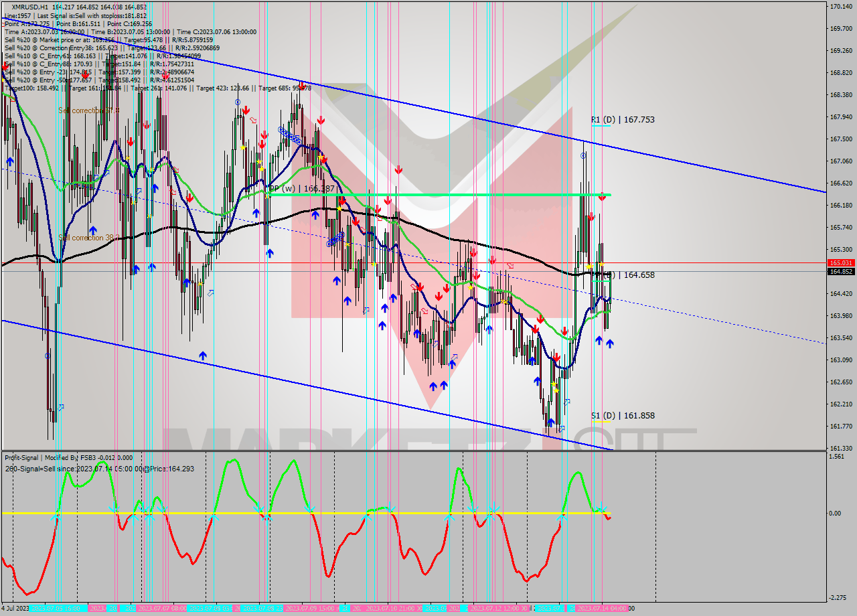857x616 pixels.
Task: Click the red 165.031 price tag on the axis
Action: [x=840, y=263]
